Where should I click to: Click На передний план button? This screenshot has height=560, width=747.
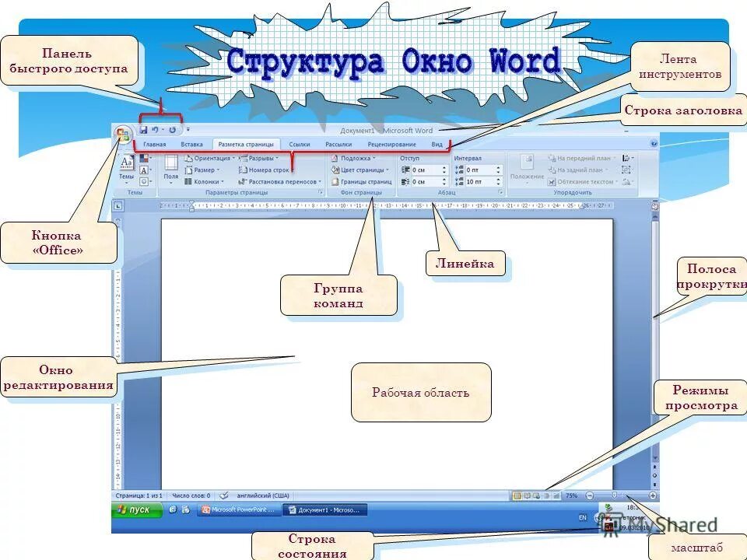[582, 158]
